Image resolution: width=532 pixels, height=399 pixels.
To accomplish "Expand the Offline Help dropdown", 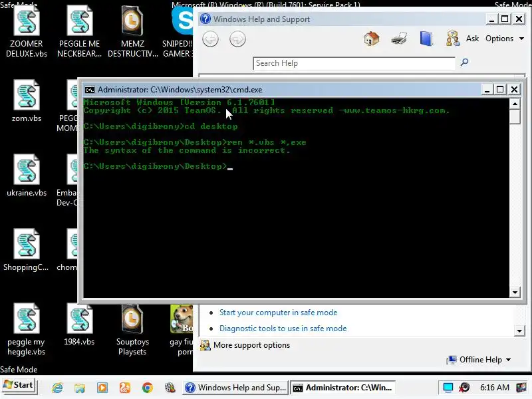I will [x=479, y=360].
